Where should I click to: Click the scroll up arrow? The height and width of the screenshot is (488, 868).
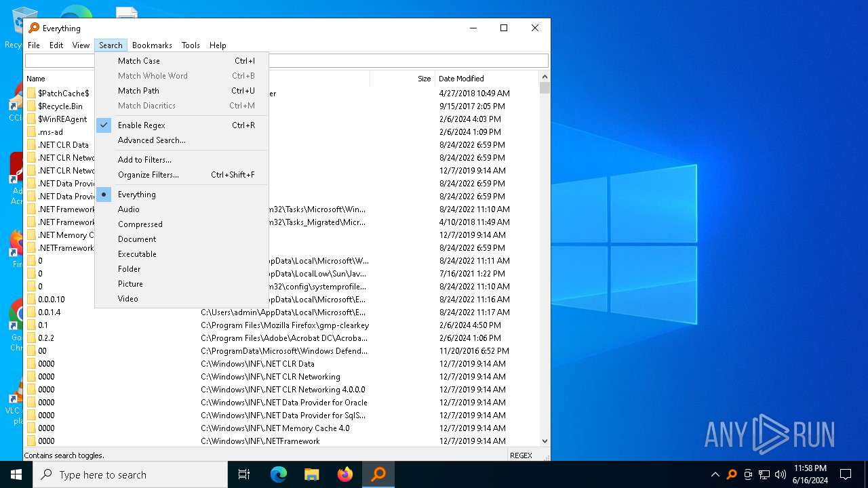point(545,78)
